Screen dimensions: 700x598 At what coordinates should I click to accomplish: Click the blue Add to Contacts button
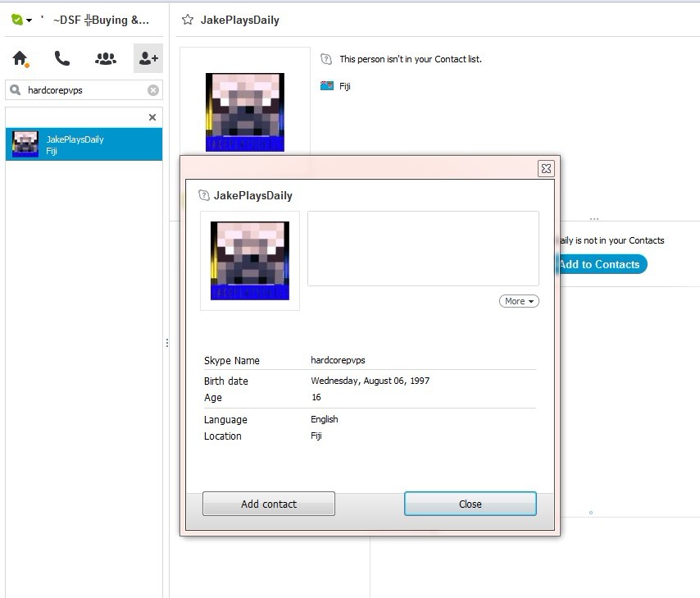pyautogui.click(x=602, y=264)
